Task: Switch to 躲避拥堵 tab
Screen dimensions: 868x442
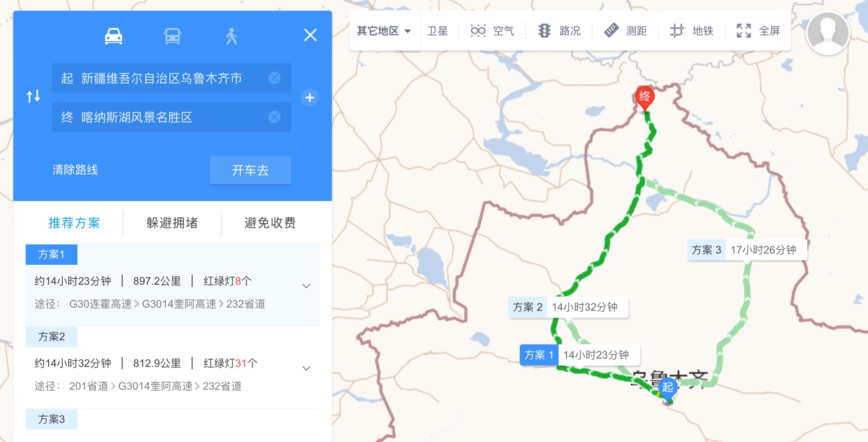Action: [172, 222]
